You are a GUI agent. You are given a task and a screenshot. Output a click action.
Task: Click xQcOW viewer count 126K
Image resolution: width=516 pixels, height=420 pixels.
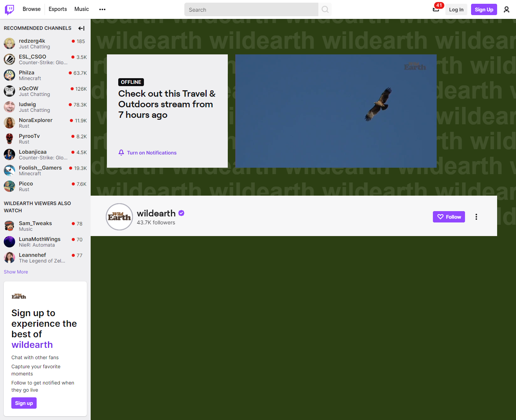[81, 89]
